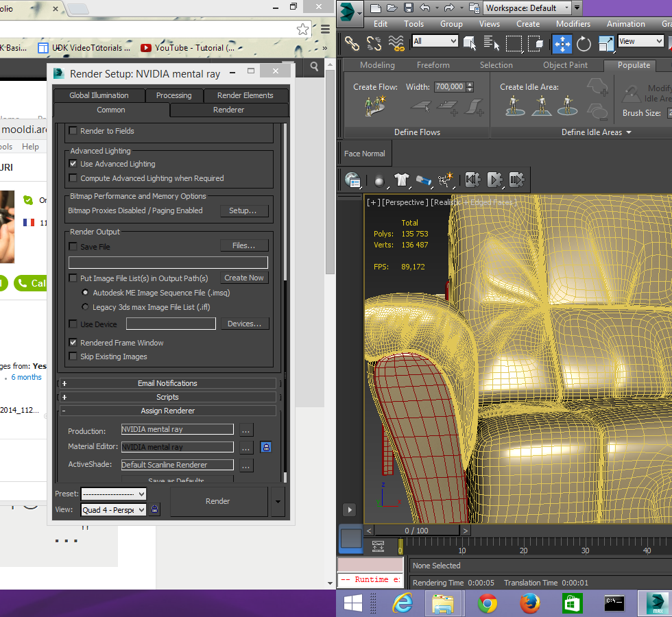Click the Save File floppy icon
Viewport: 672px width, 617px height.
click(x=409, y=8)
